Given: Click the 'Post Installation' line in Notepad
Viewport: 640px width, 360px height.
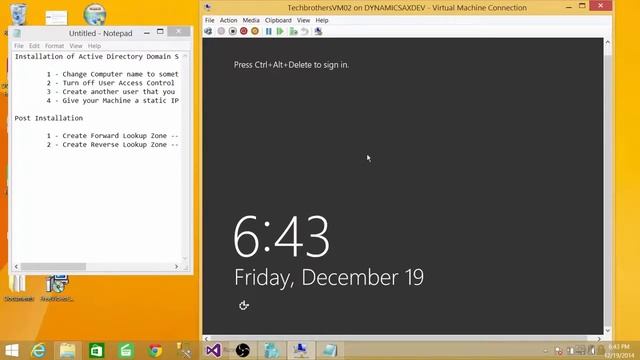Looking at the screenshot, I should [49, 118].
